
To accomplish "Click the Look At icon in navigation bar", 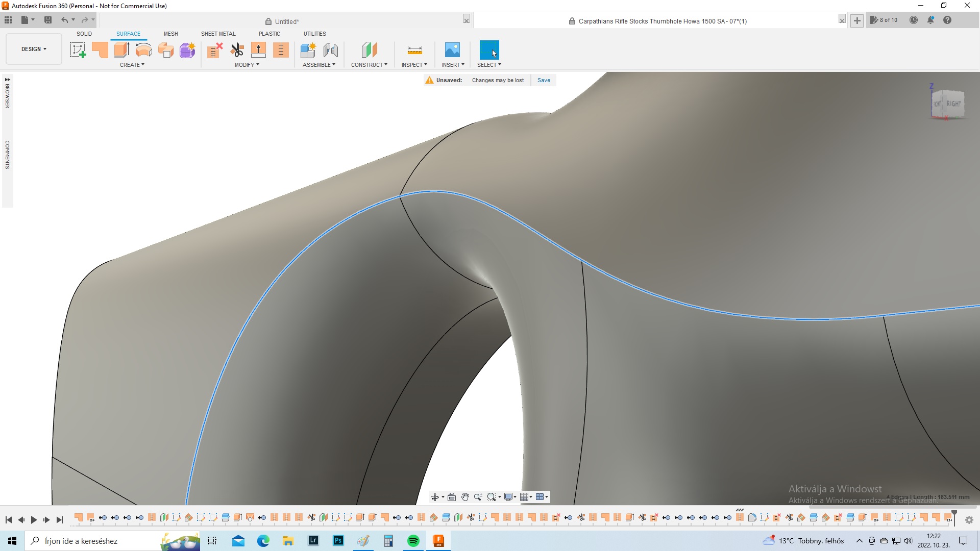I will coord(452,497).
